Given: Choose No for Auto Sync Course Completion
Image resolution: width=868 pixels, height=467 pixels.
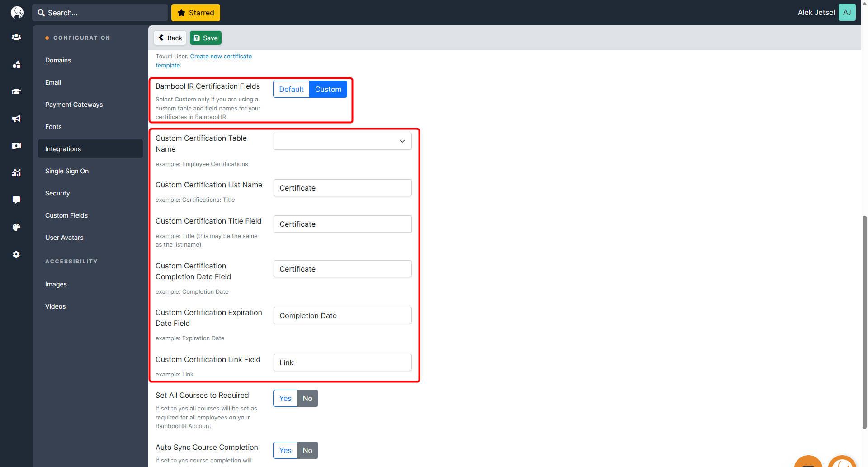Looking at the screenshot, I should (307, 450).
